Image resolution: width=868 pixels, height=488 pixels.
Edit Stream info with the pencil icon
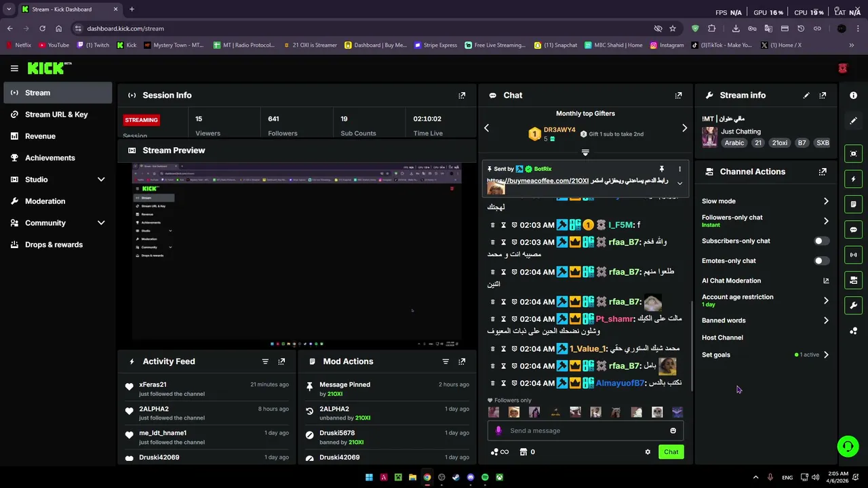pyautogui.click(x=806, y=96)
